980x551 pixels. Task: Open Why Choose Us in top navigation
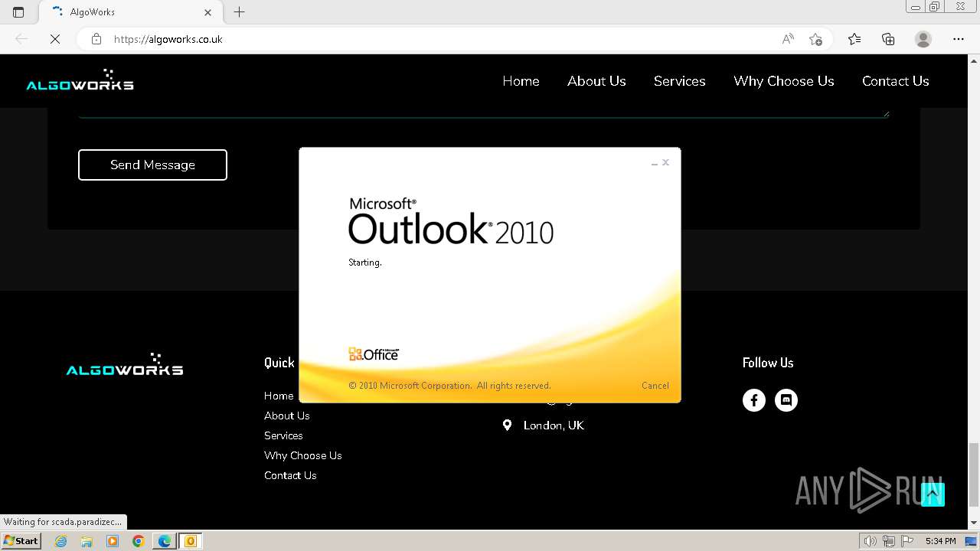point(784,81)
